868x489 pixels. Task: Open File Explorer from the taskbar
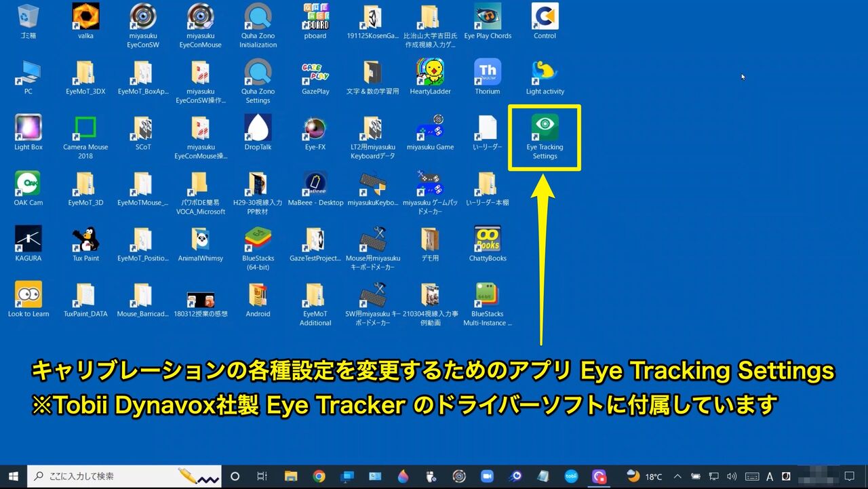[x=291, y=476]
